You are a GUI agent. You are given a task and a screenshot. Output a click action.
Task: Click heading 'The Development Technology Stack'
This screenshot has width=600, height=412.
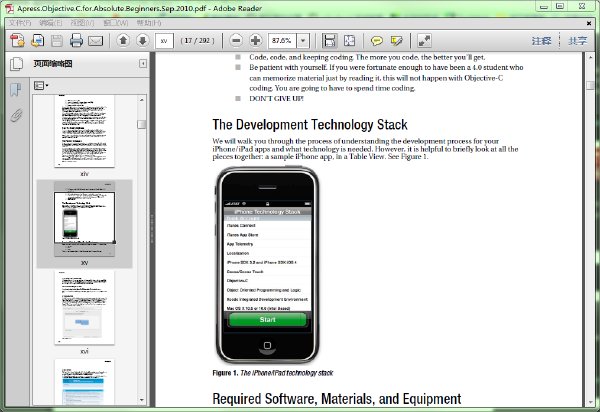310,125
